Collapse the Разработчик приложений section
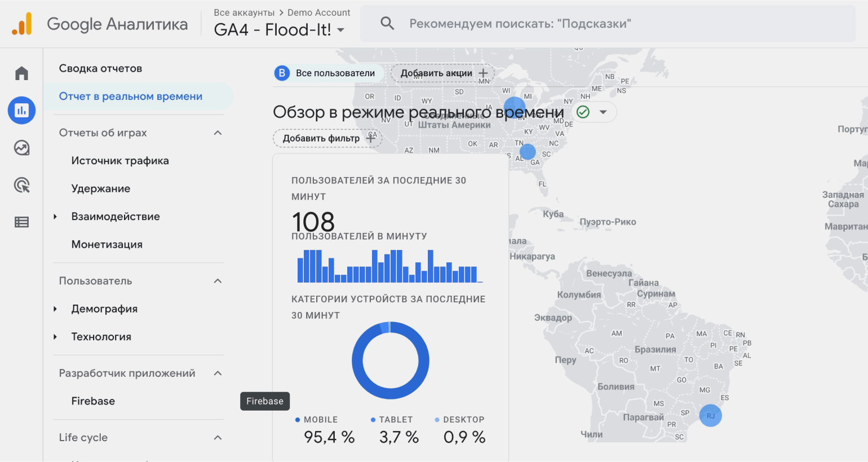868x462 pixels. pos(218,373)
